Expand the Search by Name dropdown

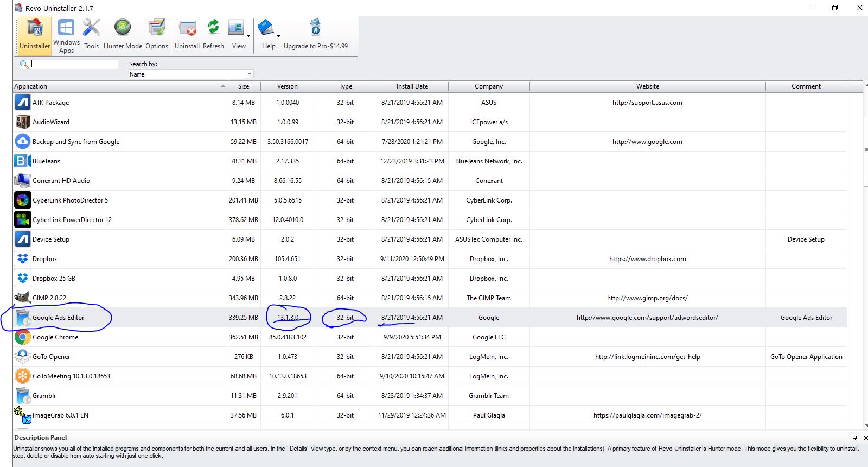[250, 74]
